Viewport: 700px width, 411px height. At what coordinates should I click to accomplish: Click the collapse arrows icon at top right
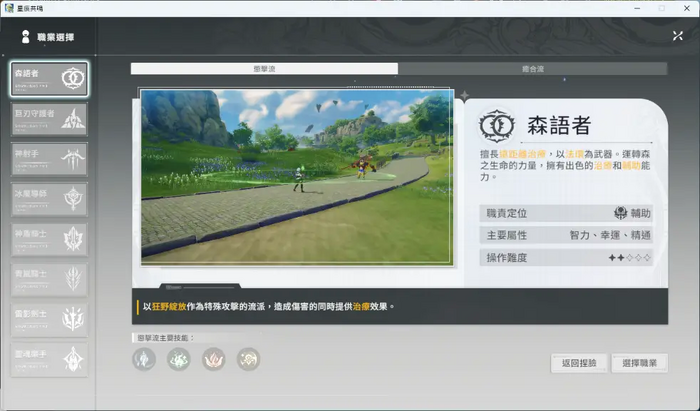pos(677,36)
